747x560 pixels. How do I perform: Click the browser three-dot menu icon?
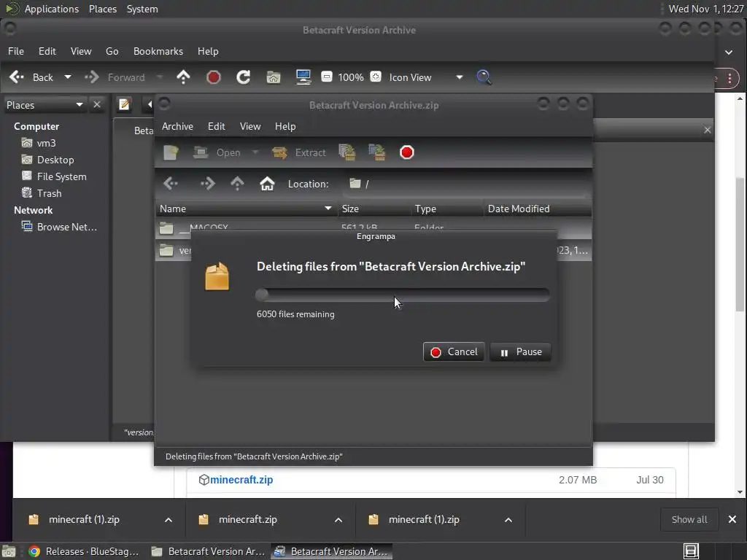729,78
